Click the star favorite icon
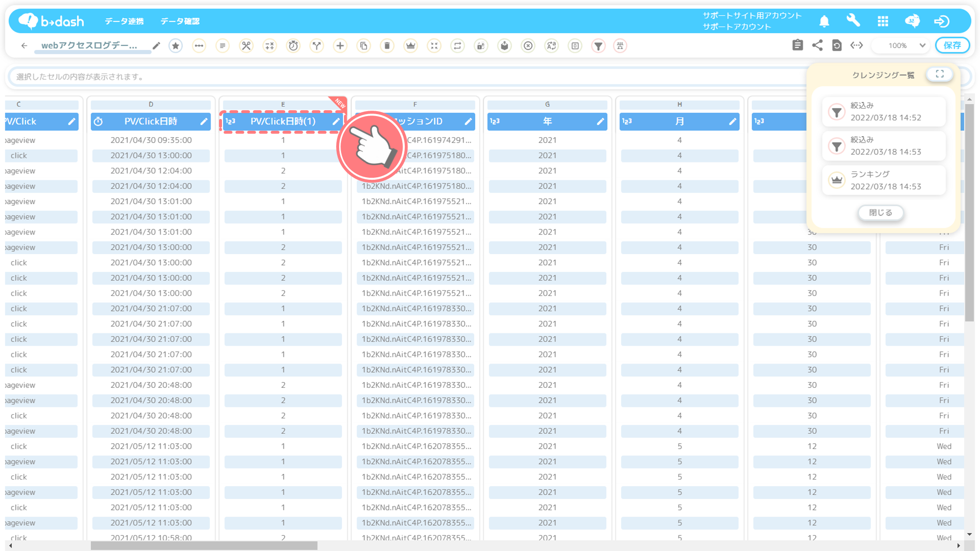980x551 pixels. click(x=175, y=46)
